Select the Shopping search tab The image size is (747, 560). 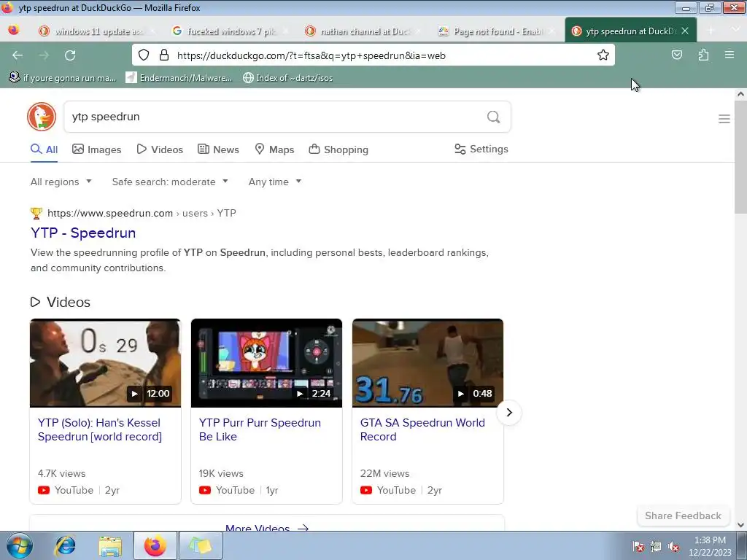338,149
